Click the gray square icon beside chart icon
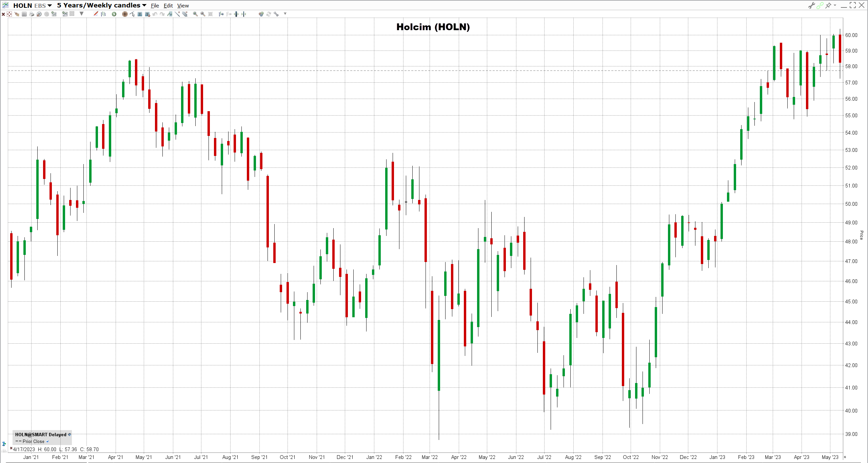Screen dimensions: 868x463 (72, 14)
